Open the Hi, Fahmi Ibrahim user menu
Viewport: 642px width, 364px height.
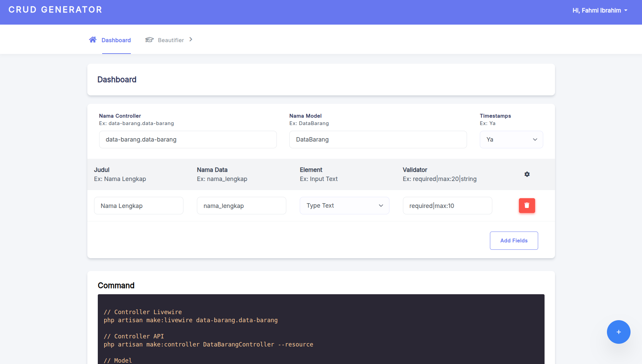pyautogui.click(x=600, y=10)
